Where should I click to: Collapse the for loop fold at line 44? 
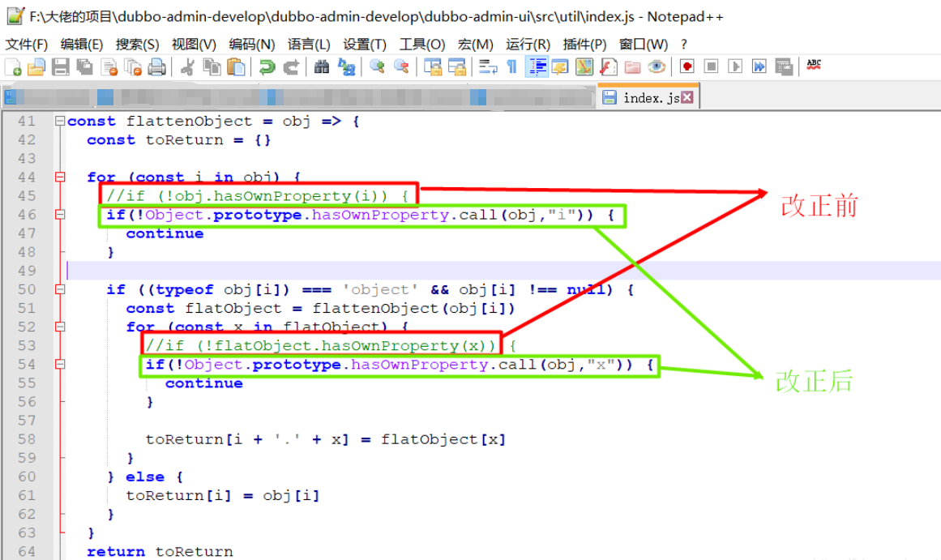(60, 177)
